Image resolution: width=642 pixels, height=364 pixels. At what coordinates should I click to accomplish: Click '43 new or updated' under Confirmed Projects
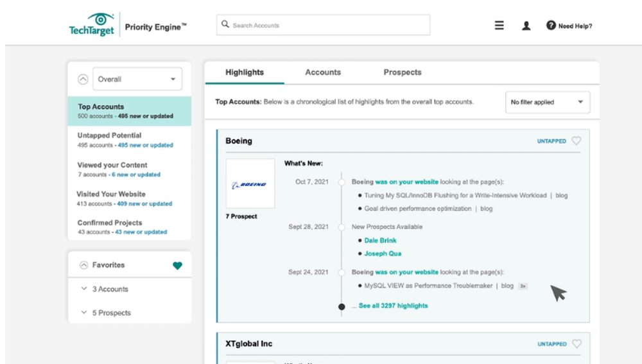[x=141, y=232]
